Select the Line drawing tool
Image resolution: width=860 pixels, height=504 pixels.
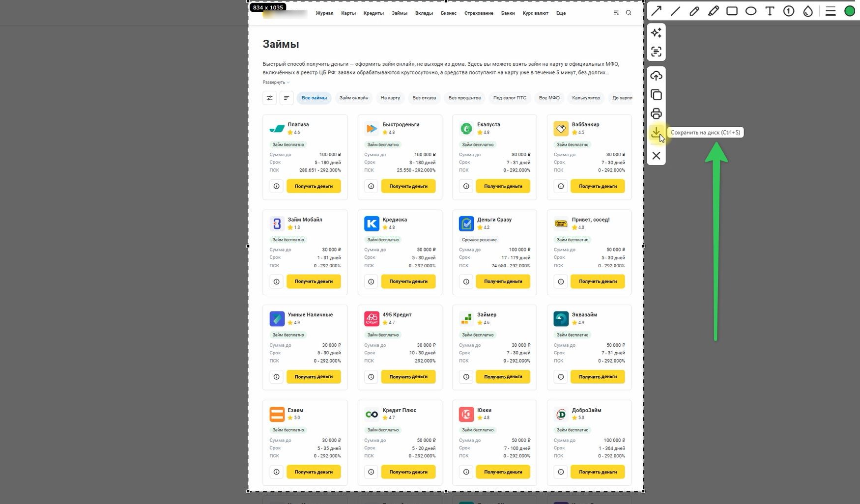coord(675,11)
